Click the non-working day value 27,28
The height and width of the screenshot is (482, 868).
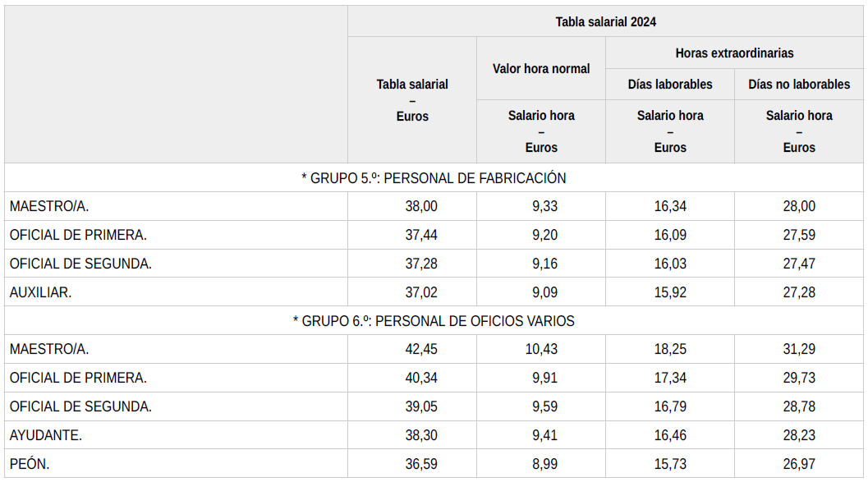799,292
